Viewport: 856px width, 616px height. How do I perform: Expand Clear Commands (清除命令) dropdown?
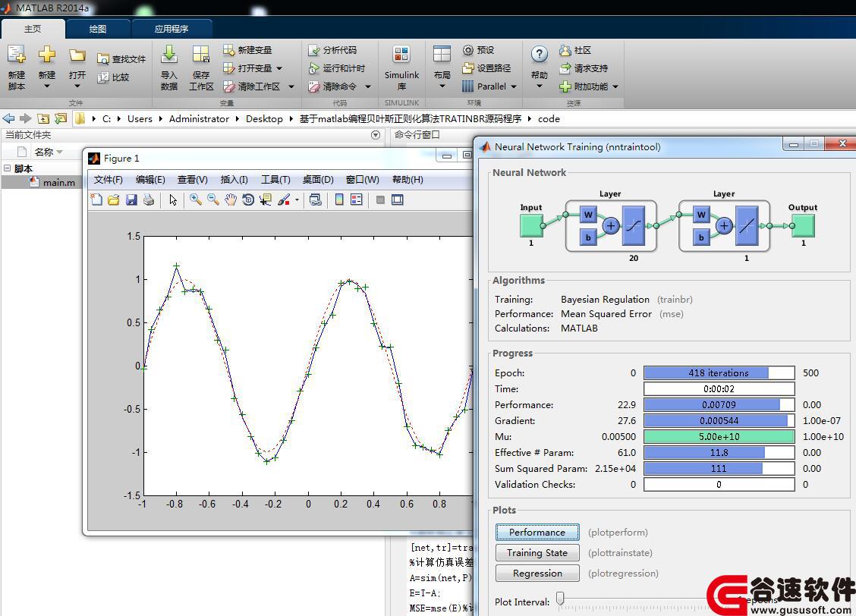pos(368,86)
